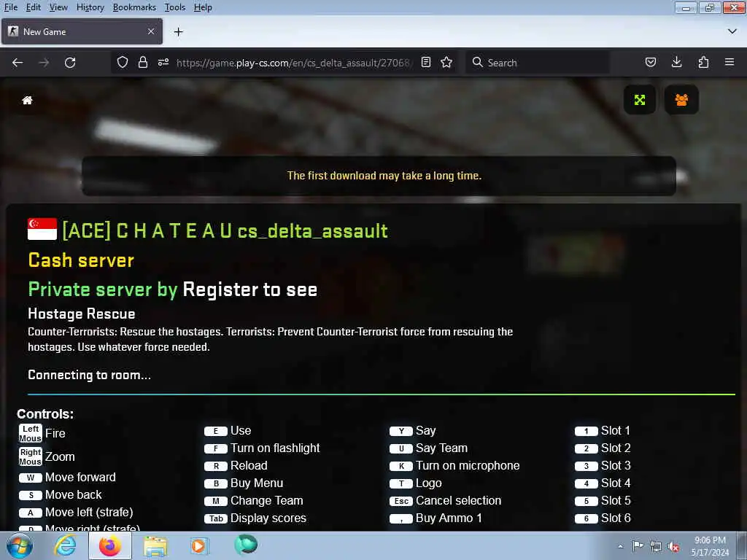The width and height of the screenshot is (747, 560).
Task: Click the U Say Team entry
Action: [x=429, y=448]
